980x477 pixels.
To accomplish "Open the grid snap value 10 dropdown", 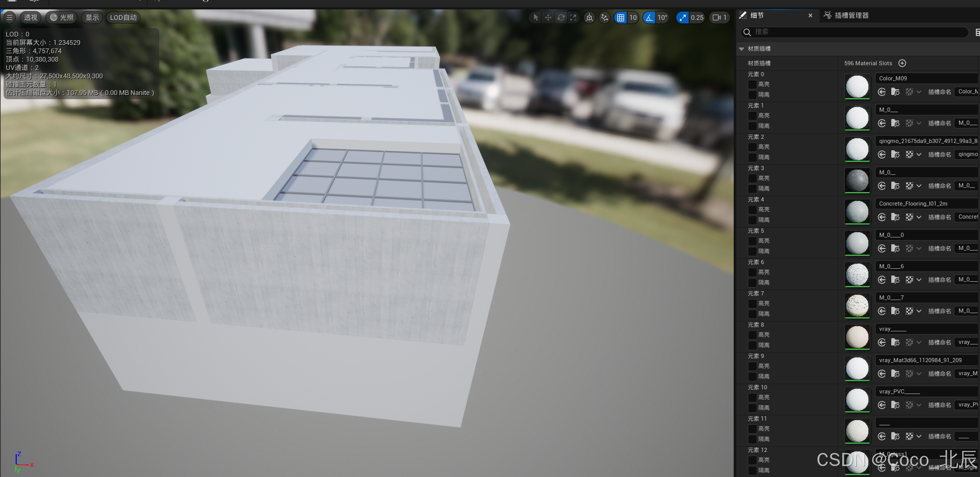I will [x=633, y=17].
